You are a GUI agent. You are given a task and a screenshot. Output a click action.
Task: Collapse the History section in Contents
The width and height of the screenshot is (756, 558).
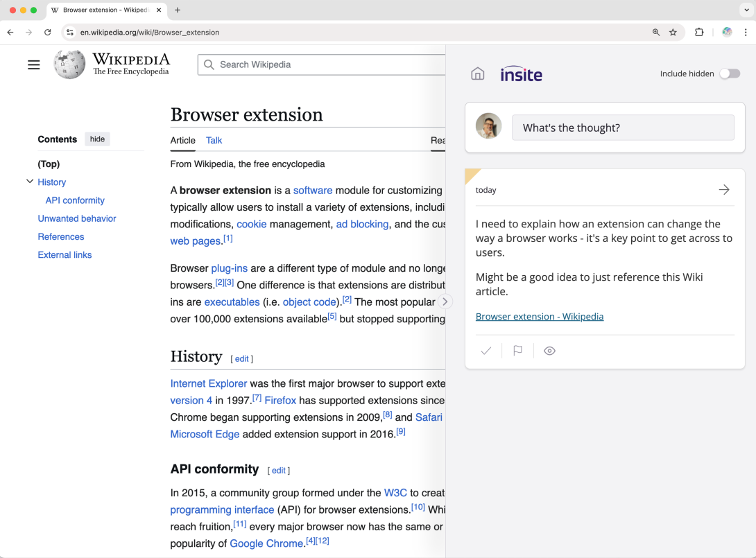click(x=30, y=182)
